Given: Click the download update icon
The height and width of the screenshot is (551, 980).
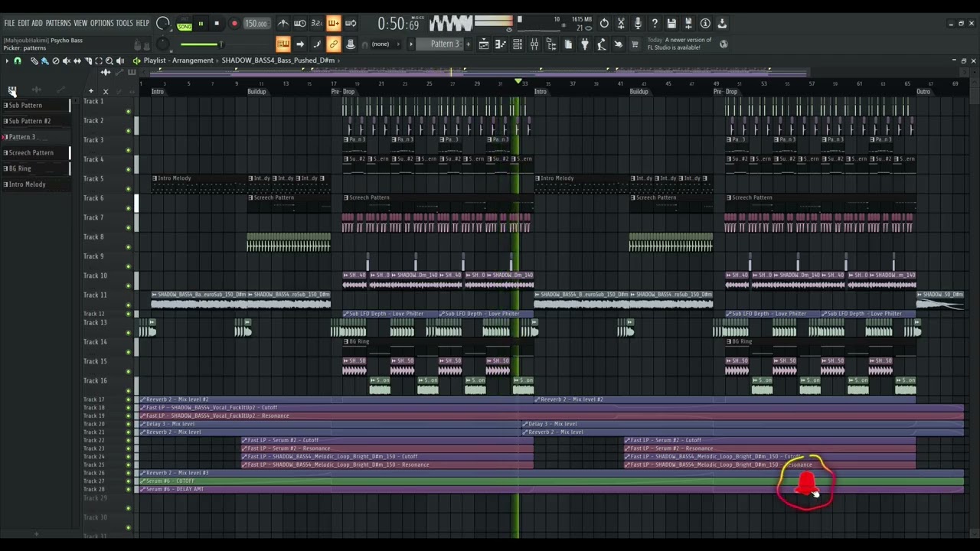Looking at the screenshot, I should coord(722,23).
